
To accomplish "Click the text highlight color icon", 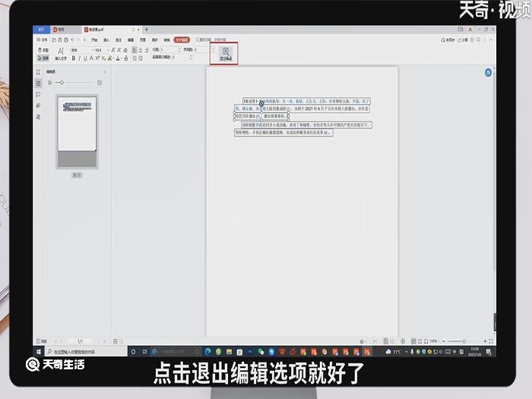I will tap(110, 59).
